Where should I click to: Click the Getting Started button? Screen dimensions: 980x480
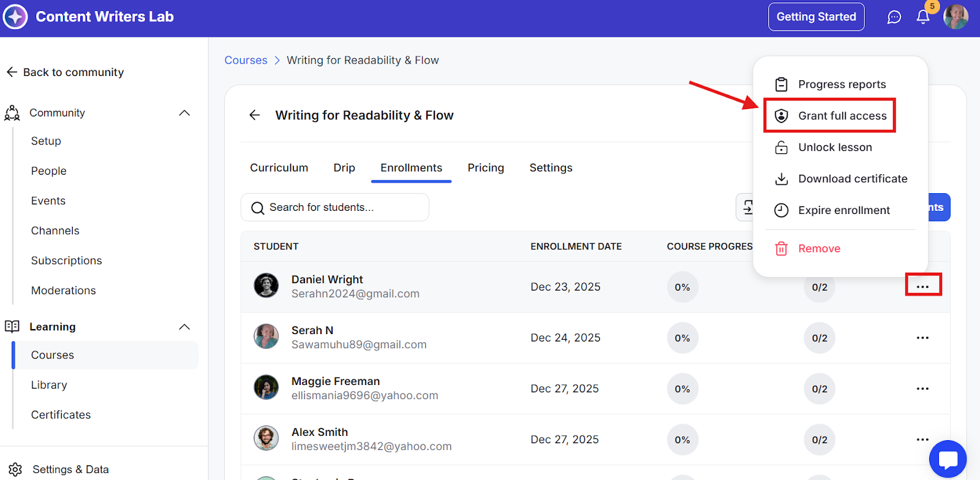[816, 17]
